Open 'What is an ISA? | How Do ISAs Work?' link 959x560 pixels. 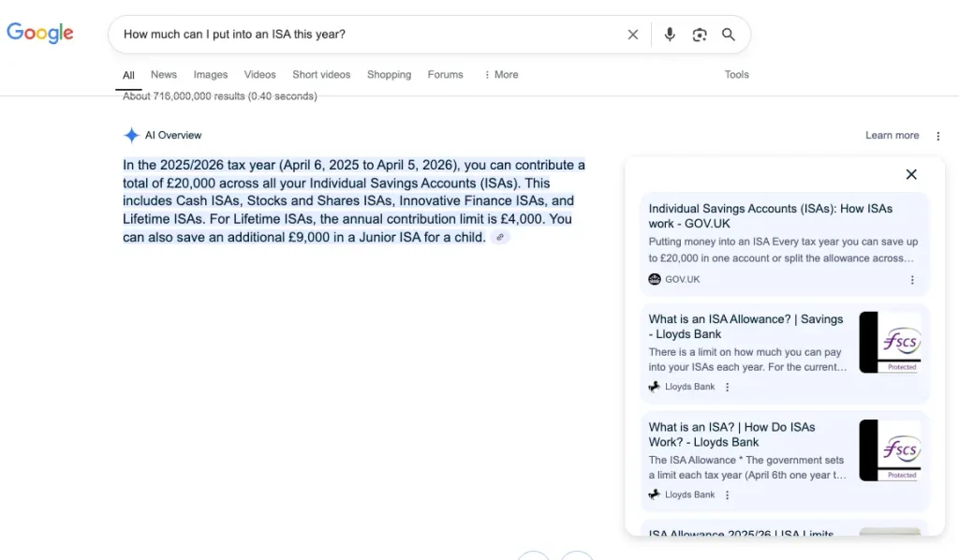click(x=731, y=435)
